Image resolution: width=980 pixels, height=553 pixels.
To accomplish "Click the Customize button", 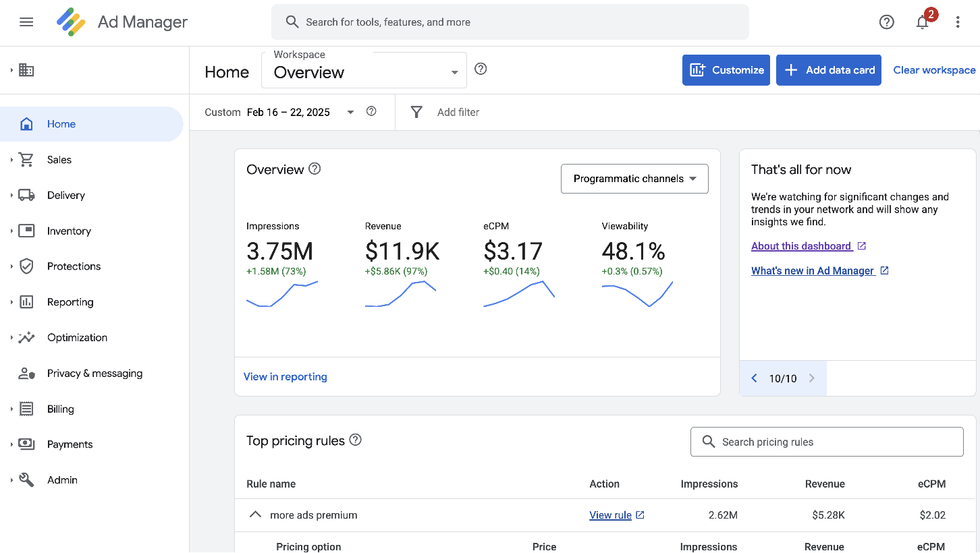I will (x=726, y=69).
